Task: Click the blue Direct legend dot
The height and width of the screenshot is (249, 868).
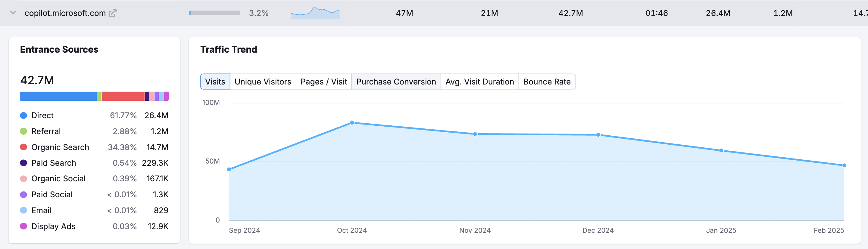Action: (x=23, y=115)
